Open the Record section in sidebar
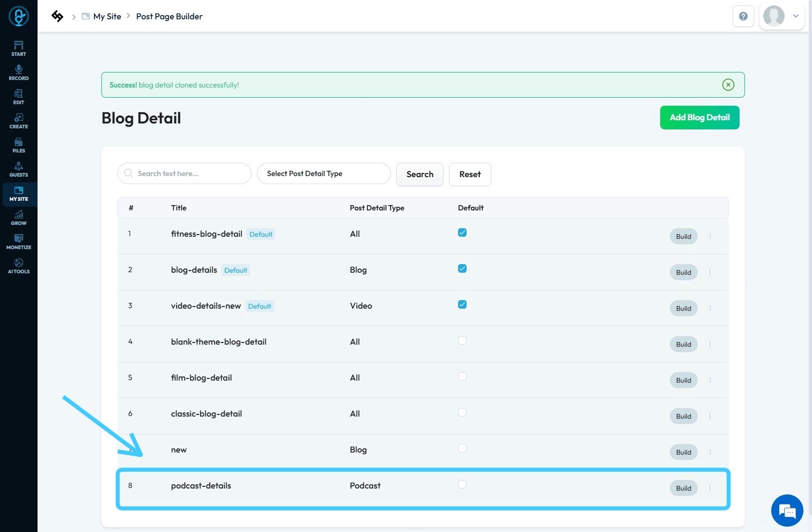The height and width of the screenshot is (532, 812). pyautogui.click(x=19, y=72)
